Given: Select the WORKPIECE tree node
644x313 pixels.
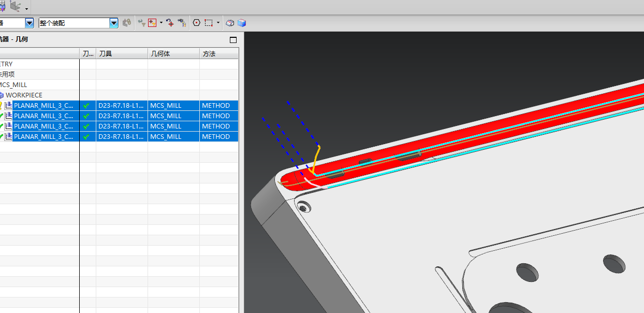Looking at the screenshot, I should (24, 95).
